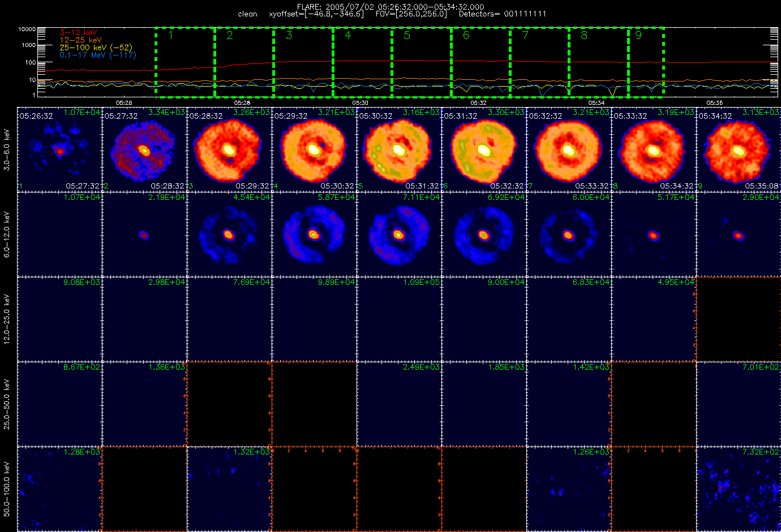Select the 05:32 time axis tick label

pyautogui.click(x=478, y=102)
